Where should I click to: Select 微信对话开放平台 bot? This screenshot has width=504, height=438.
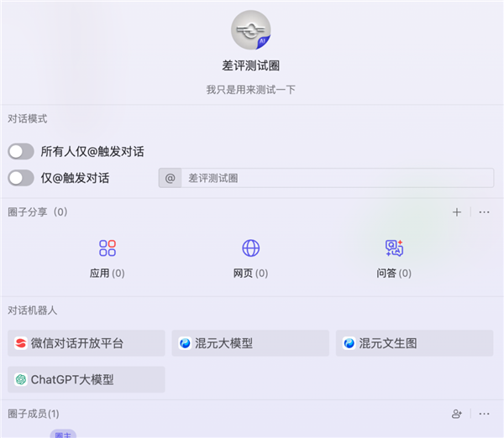[x=87, y=343]
